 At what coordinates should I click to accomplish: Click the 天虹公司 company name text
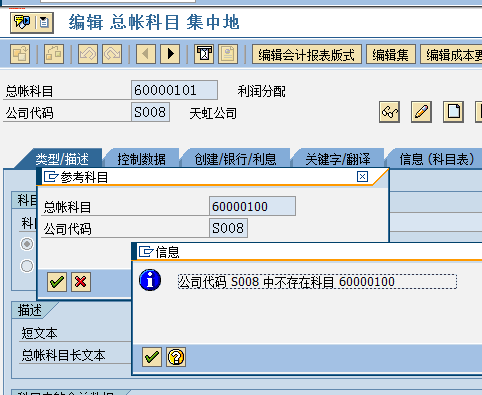213,113
